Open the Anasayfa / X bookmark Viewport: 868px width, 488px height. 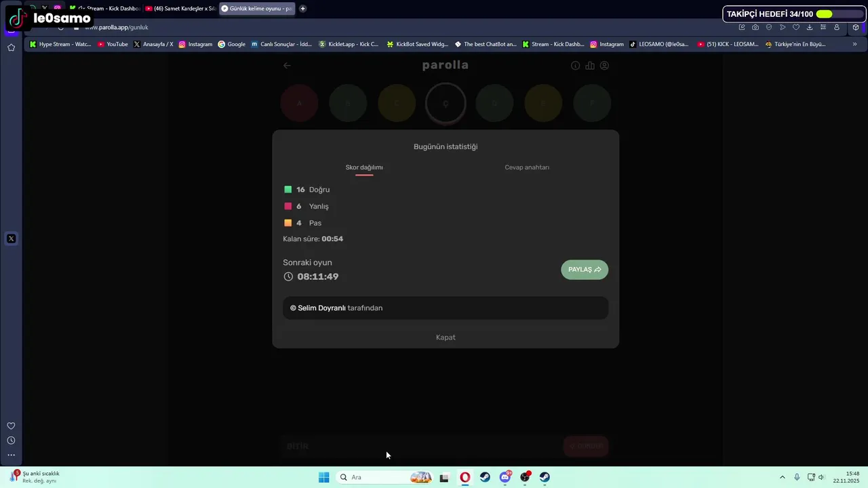[x=153, y=44]
